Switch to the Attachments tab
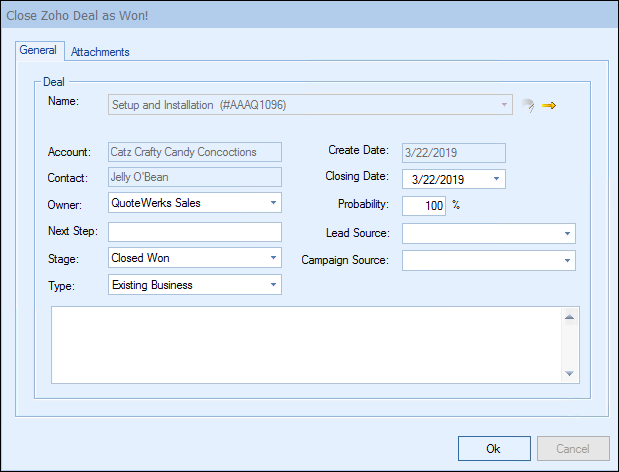This screenshot has height=472, width=619. pos(100,52)
